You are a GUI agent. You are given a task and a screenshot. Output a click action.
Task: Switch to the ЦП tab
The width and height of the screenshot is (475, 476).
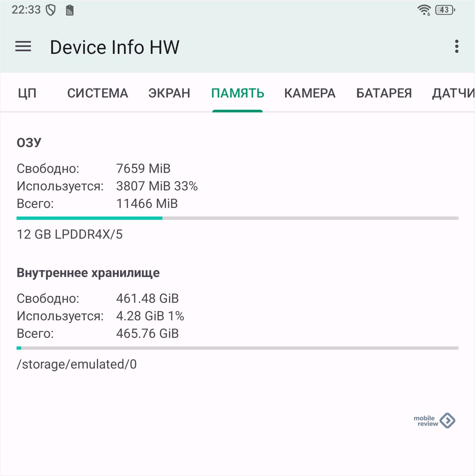[x=27, y=93]
